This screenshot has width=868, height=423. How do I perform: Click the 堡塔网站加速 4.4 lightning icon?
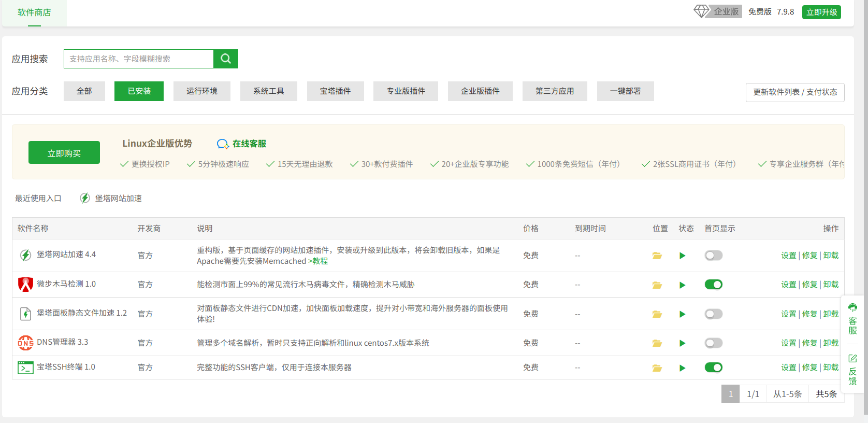pos(25,255)
